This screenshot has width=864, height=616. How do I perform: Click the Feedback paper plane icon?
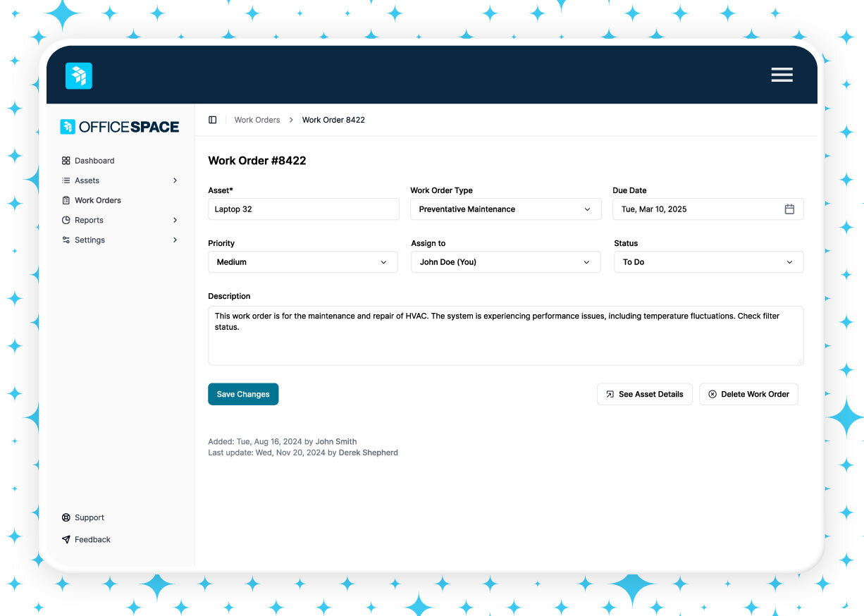click(66, 539)
